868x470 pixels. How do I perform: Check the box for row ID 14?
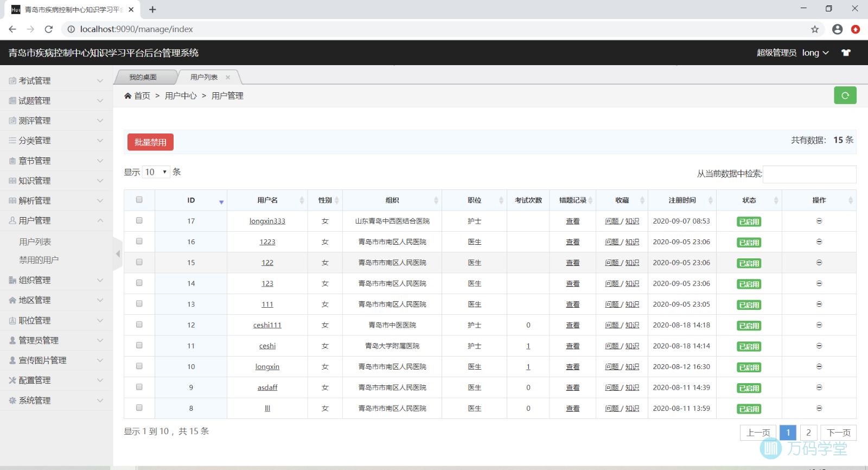click(139, 283)
